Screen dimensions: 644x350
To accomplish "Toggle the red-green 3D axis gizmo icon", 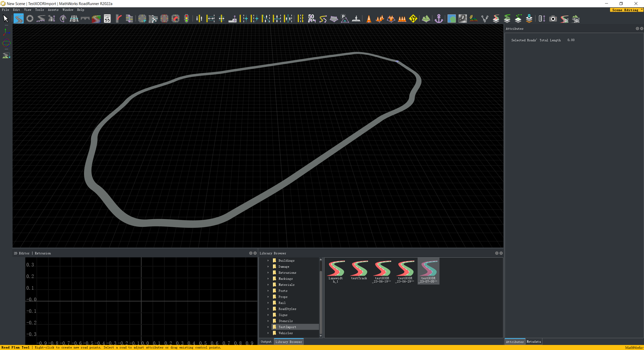I will click(6, 32).
